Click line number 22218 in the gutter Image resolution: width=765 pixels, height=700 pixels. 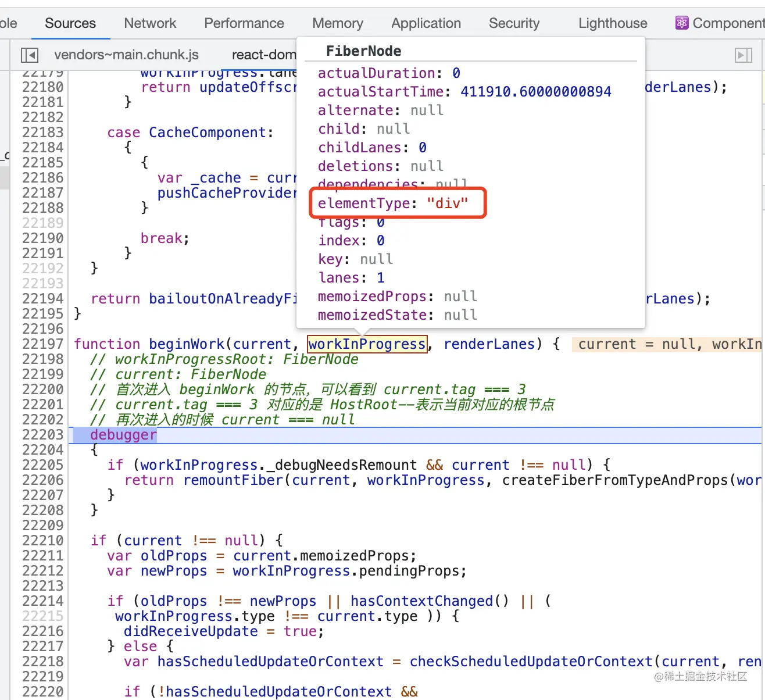point(42,662)
